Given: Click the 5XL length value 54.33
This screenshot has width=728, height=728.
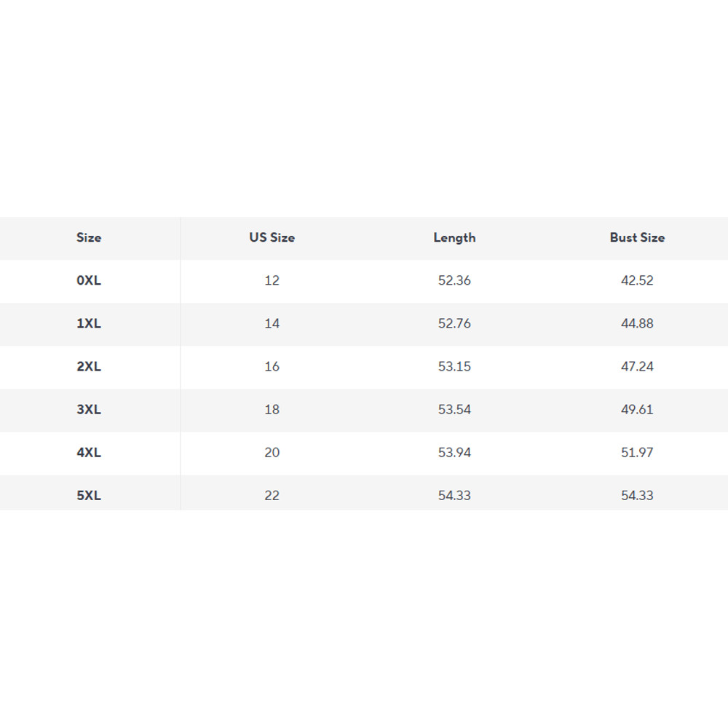Looking at the screenshot, I should 454,495.
